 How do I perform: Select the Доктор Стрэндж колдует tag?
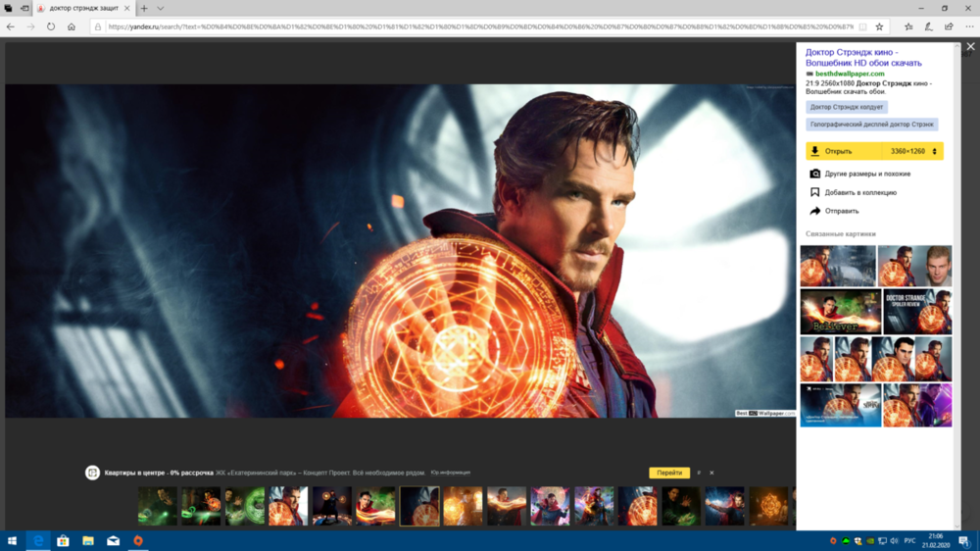point(847,107)
